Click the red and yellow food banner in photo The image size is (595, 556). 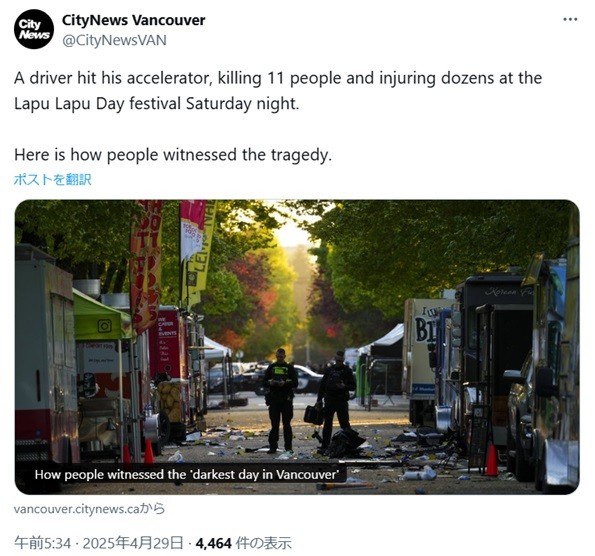(146, 266)
